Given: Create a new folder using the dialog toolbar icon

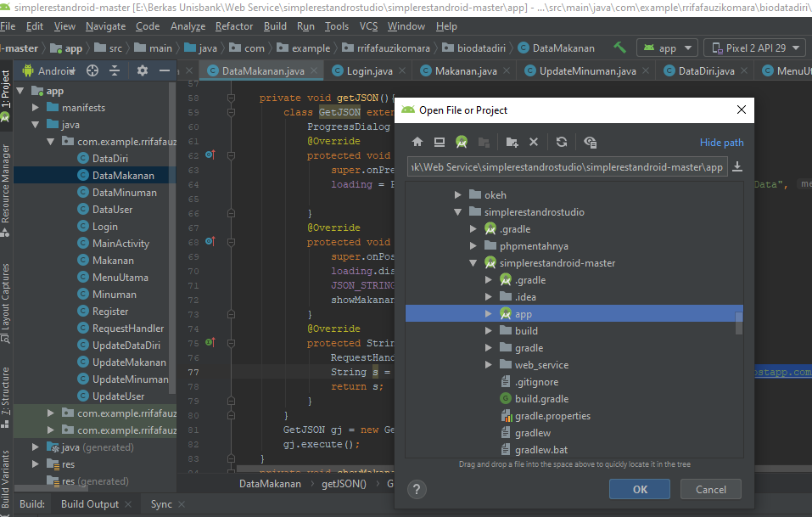Looking at the screenshot, I should tap(512, 142).
